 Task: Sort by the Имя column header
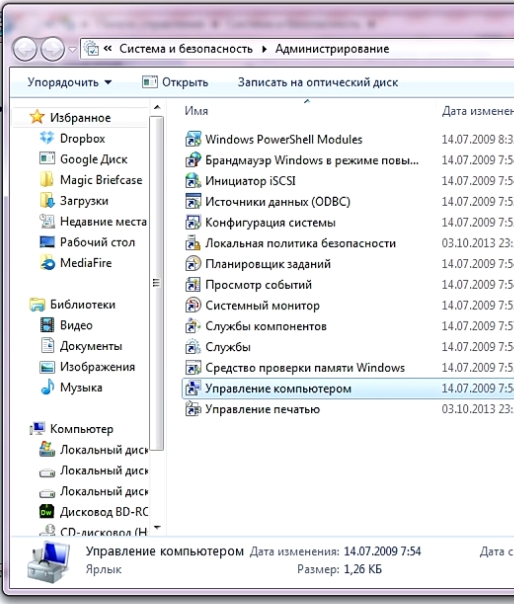click(308, 111)
